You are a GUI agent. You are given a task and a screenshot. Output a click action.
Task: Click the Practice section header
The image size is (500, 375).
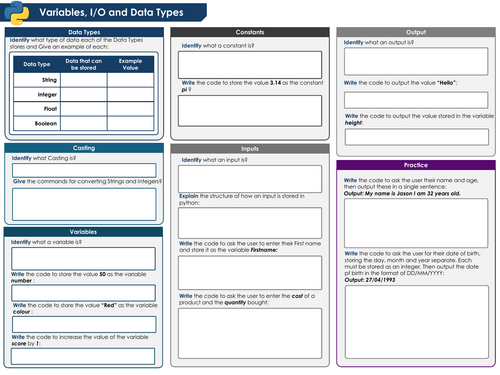coord(416,165)
